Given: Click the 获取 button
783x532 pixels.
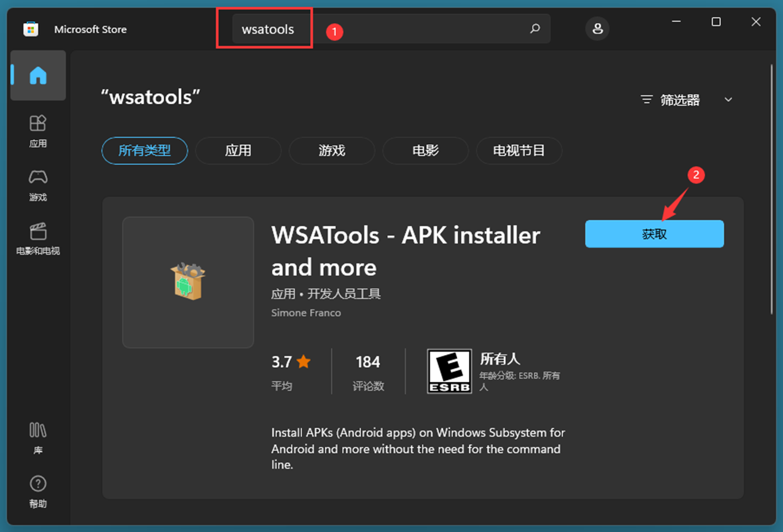Looking at the screenshot, I should coord(654,234).
